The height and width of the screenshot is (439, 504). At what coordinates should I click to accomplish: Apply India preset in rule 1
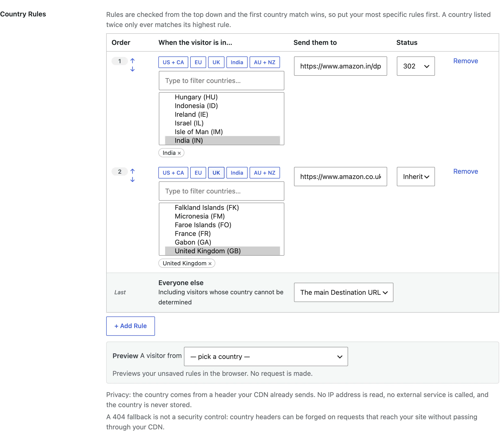[237, 62]
